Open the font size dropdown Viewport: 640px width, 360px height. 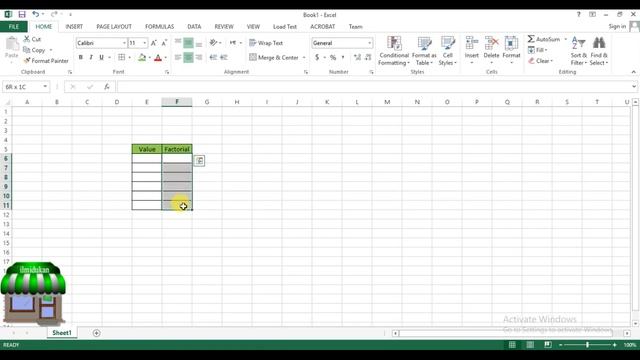coord(144,43)
